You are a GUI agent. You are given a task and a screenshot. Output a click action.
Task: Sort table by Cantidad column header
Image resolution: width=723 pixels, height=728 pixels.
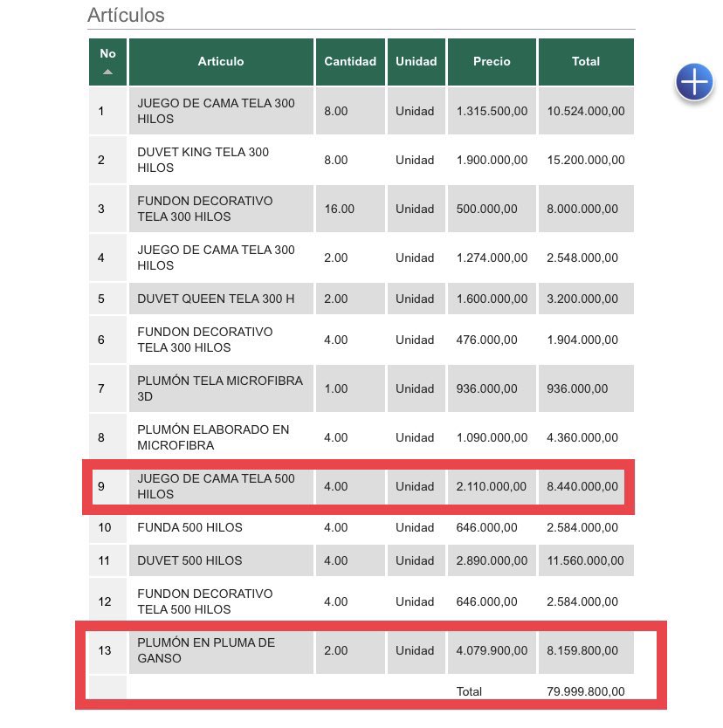coord(350,62)
